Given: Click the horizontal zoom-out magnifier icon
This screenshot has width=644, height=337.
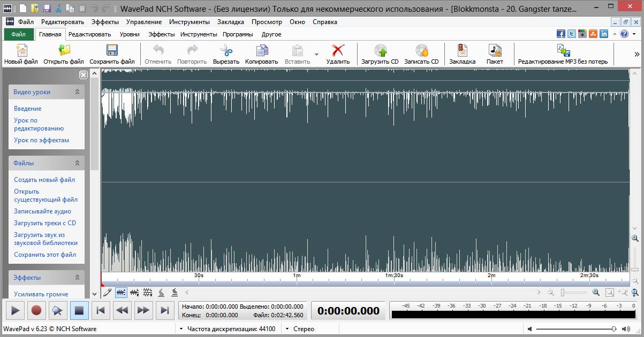Looking at the screenshot, I should point(551,293).
